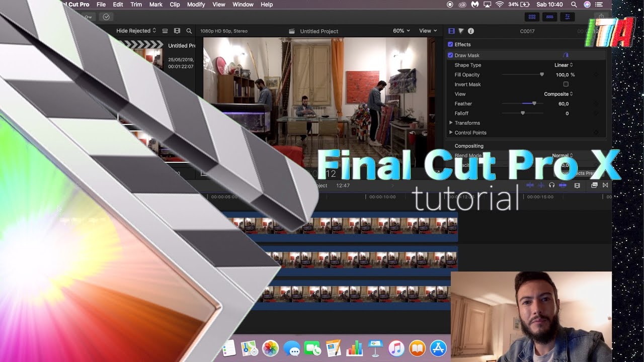The width and height of the screenshot is (644, 362).
Task: Toggle browser list view icon
Action: 165,31
